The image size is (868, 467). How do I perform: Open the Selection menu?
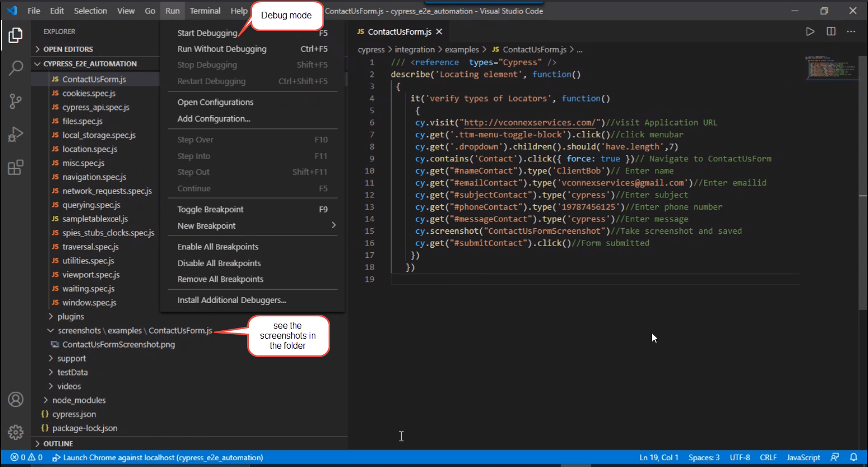[x=90, y=11]
